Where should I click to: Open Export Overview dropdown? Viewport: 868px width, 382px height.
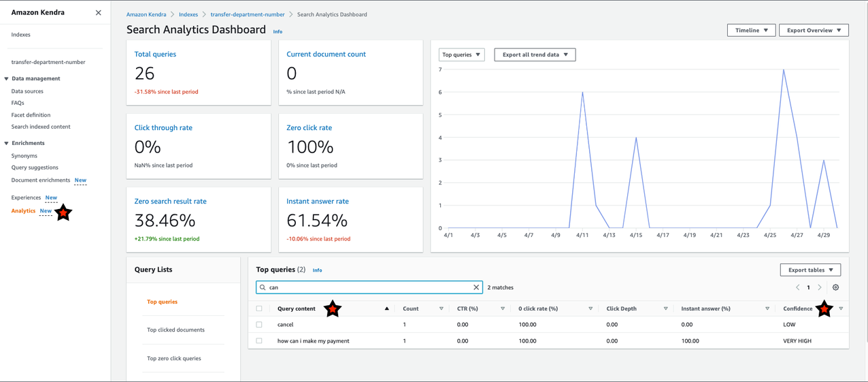tap(814, 30)
